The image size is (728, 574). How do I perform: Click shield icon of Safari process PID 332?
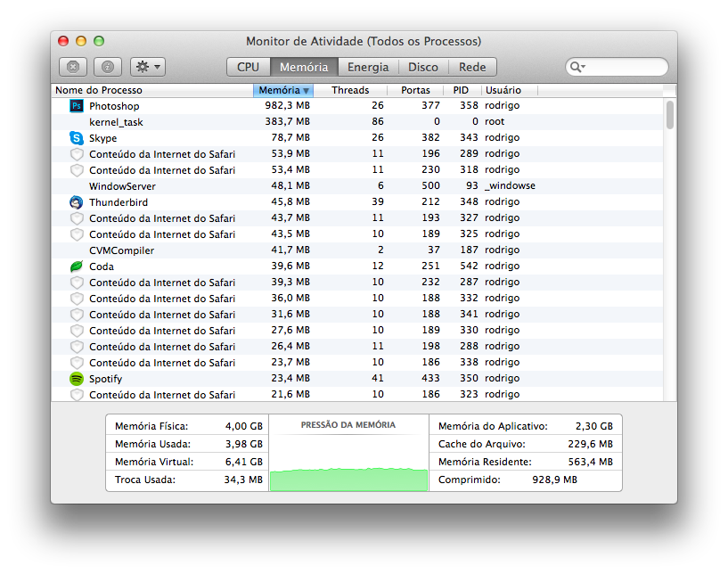pyautogui.click(x=77, y=299)
